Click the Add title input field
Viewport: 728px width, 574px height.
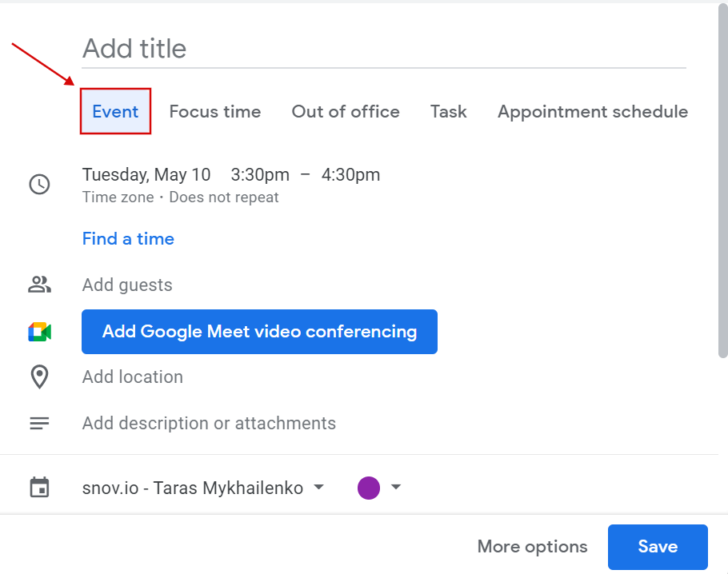[384, 49]
